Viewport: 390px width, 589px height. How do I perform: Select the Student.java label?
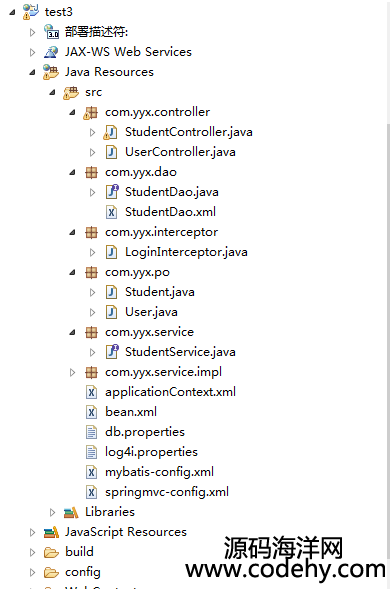point(160,292)
